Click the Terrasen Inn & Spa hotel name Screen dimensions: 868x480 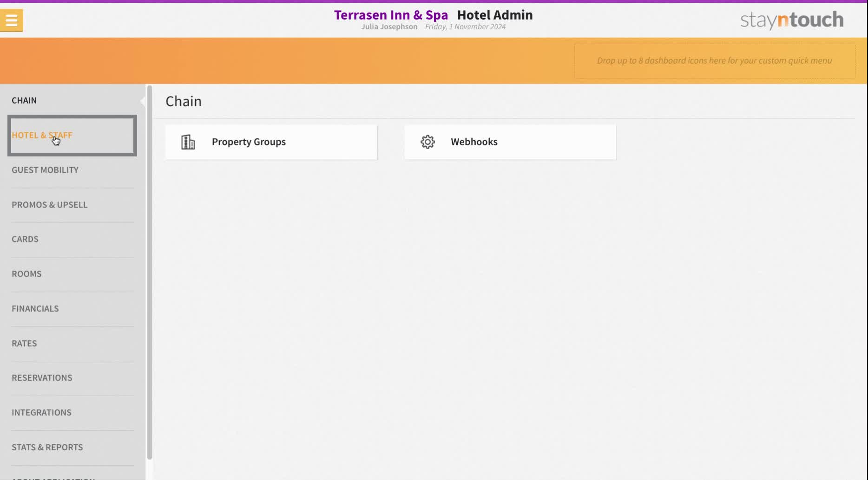click(391, 15)
